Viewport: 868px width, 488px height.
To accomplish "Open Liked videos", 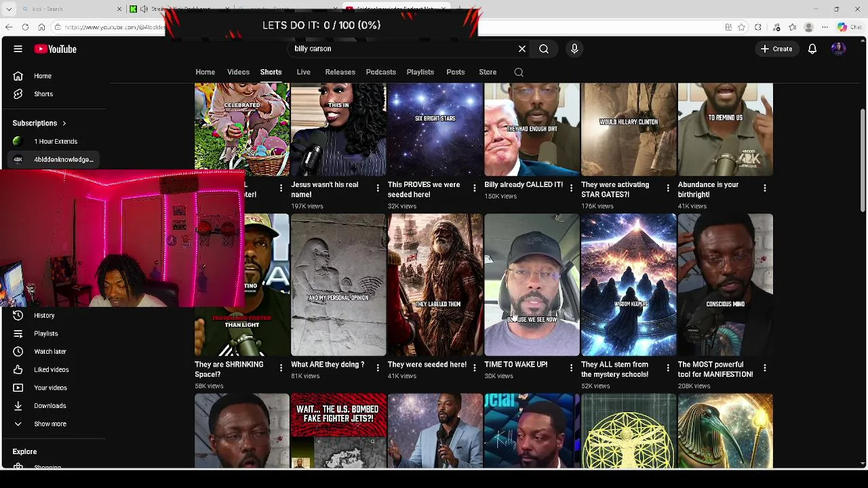I will coord(53,369).
